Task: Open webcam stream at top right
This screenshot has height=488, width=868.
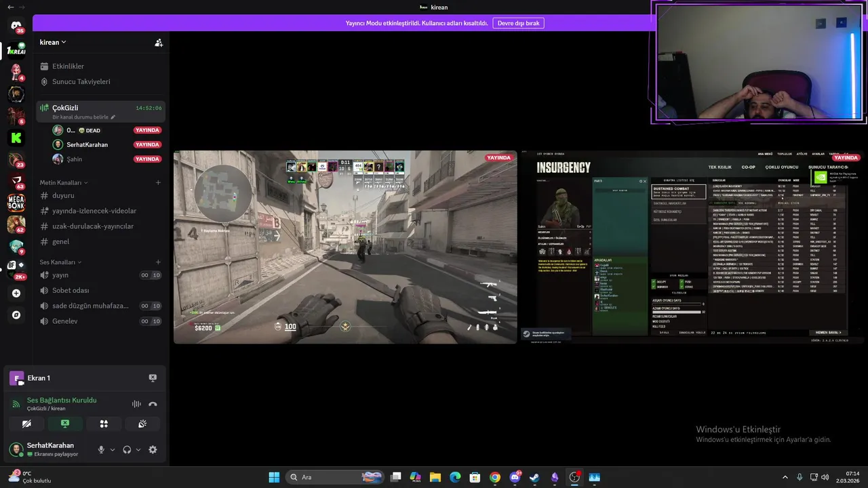Action: click(759, 64)
